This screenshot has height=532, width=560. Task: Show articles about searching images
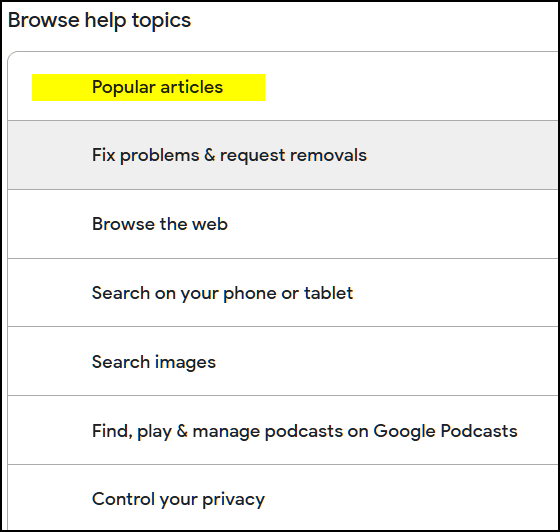click(282, 361)
